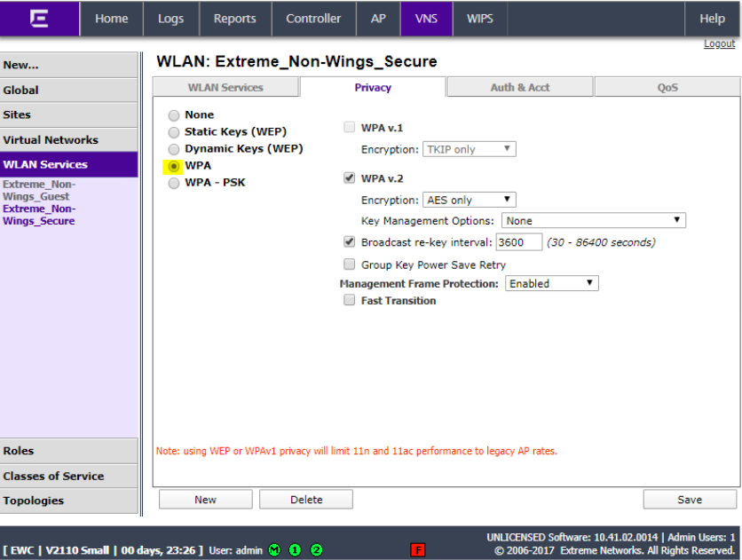Switch to the WLAN Services tab

[x=225, y=88]
